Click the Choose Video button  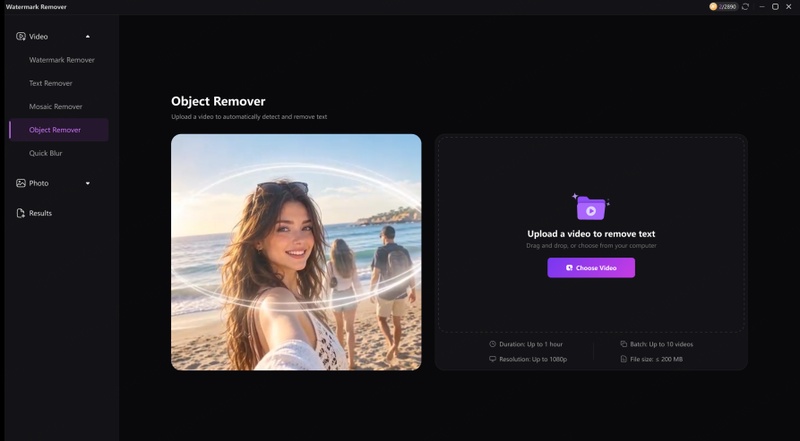click(x=591, y=267)
